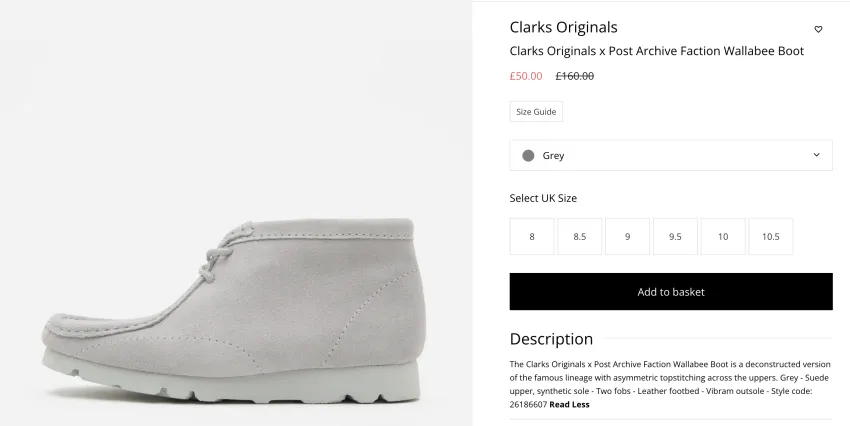Select UK size 8.5
Screen dimensions: 850x426
click(x=579, y=236)
